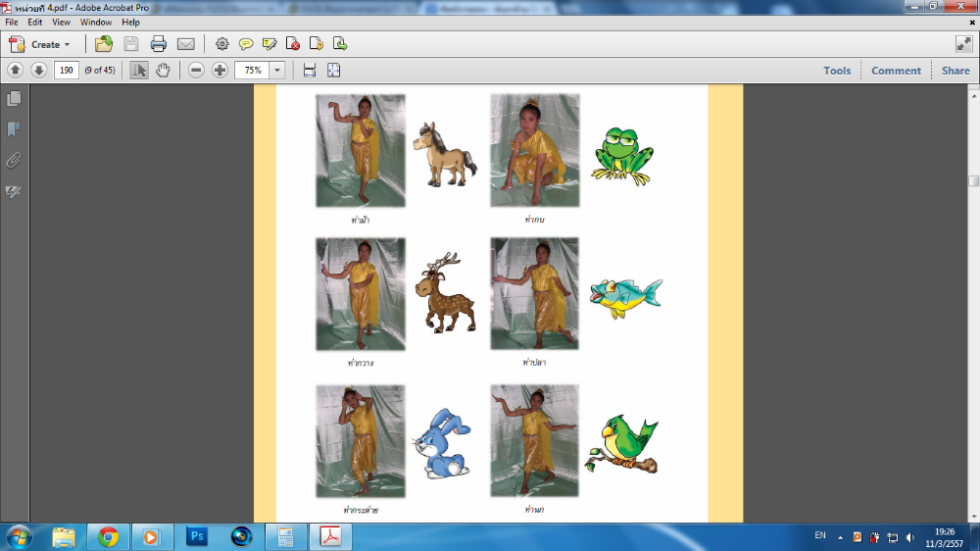Image resolution: width=980 pixels, height=551 pixels.
Task: Open the Page Thumbnails panel
Action: click(x=14, y=99)
